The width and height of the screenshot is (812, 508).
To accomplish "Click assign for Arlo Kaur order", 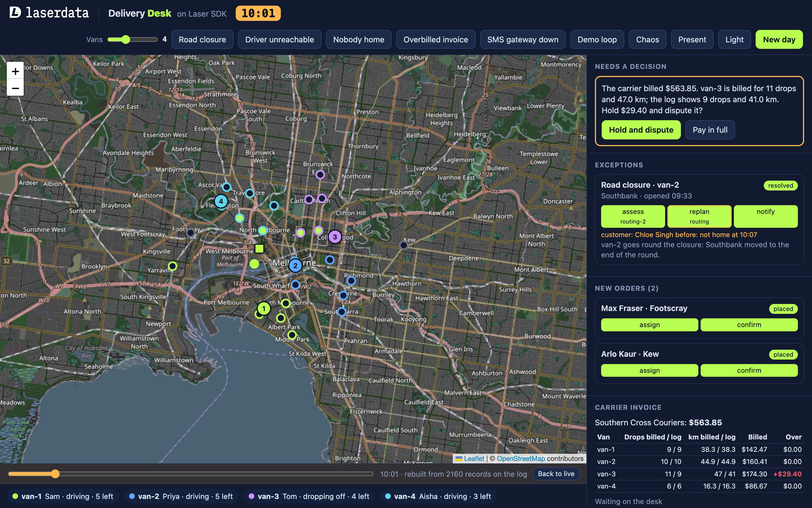I will [x=649, y=371].
